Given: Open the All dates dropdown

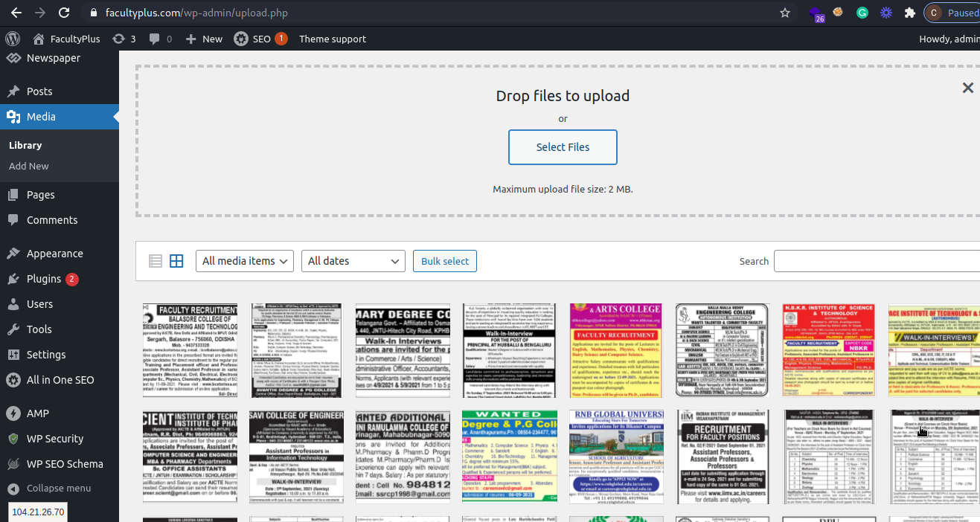Looking at the screenshot, I should click(353, 261).
